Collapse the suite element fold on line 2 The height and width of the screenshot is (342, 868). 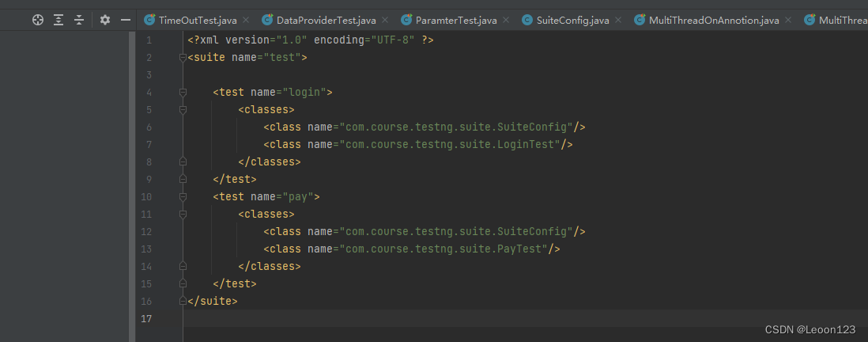click(x=183, y=58)
